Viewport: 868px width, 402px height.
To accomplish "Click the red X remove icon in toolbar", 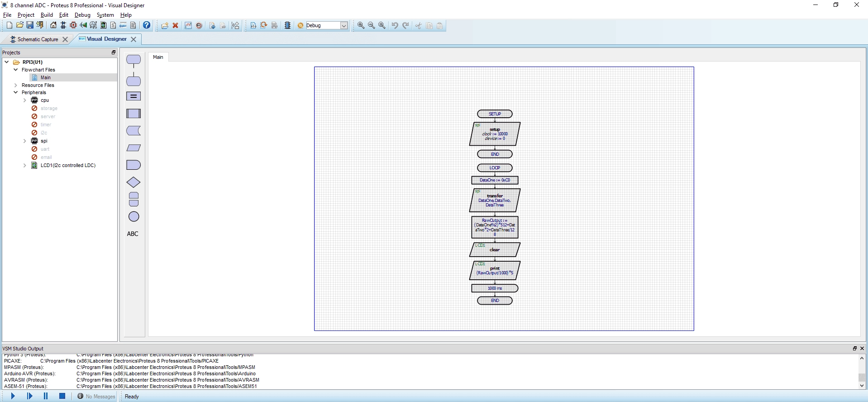I will pos(176,25).
